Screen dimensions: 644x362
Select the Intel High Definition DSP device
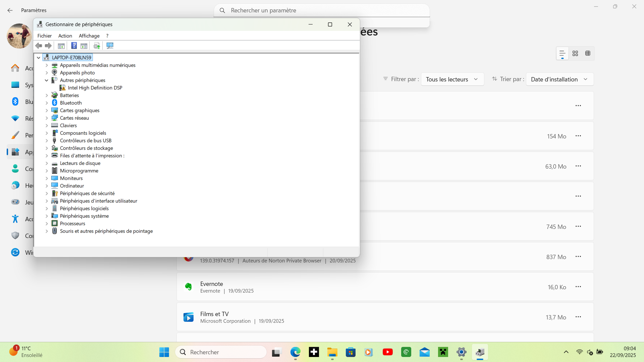click(x=95, y=88)
